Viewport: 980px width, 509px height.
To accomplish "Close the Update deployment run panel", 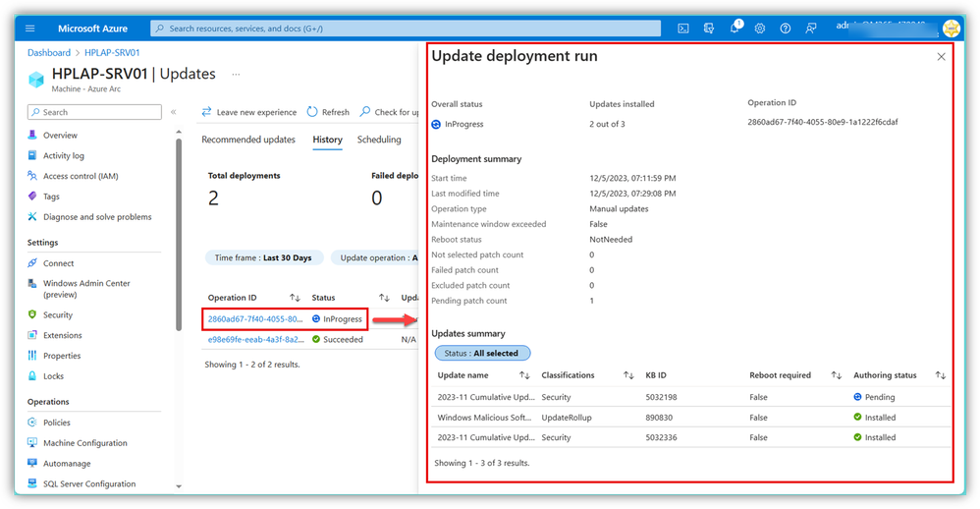I will [x=942, y=57].
